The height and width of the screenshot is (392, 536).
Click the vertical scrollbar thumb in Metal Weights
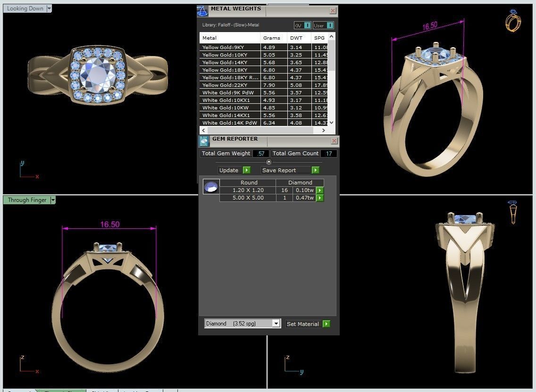click(x=331, y=55)
